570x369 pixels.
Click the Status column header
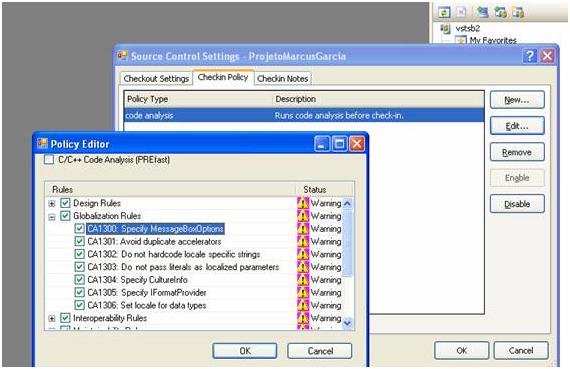pos(325,189)
